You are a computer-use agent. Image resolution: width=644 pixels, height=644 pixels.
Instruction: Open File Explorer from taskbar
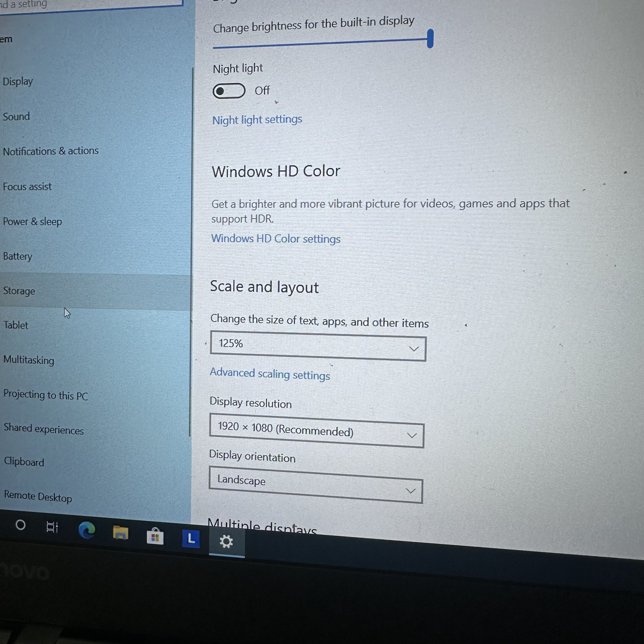121,533
